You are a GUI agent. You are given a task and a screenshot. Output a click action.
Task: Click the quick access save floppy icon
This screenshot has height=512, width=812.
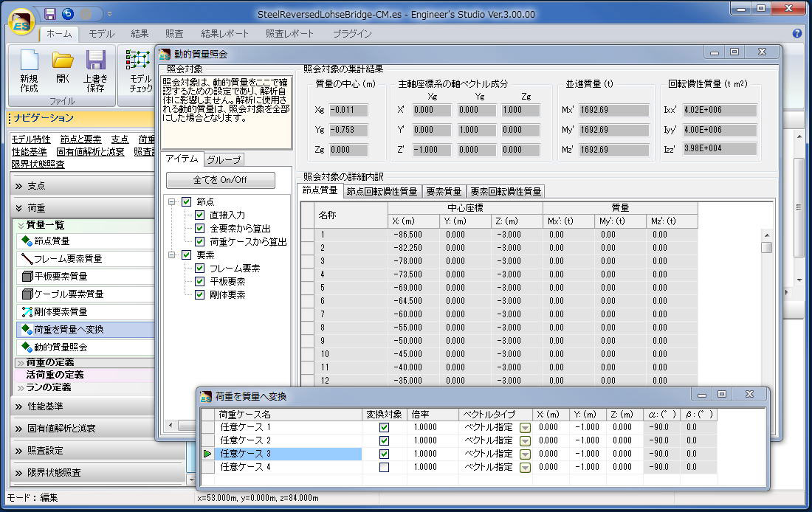[49, 14]
